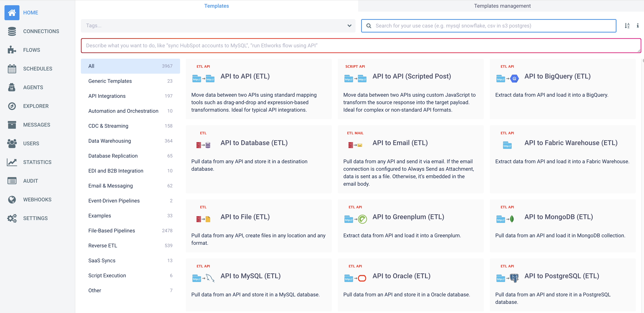Screen dimensions: 644x313
Task: Select the Data Warehousing category
Action: click(x=130, y=141)
